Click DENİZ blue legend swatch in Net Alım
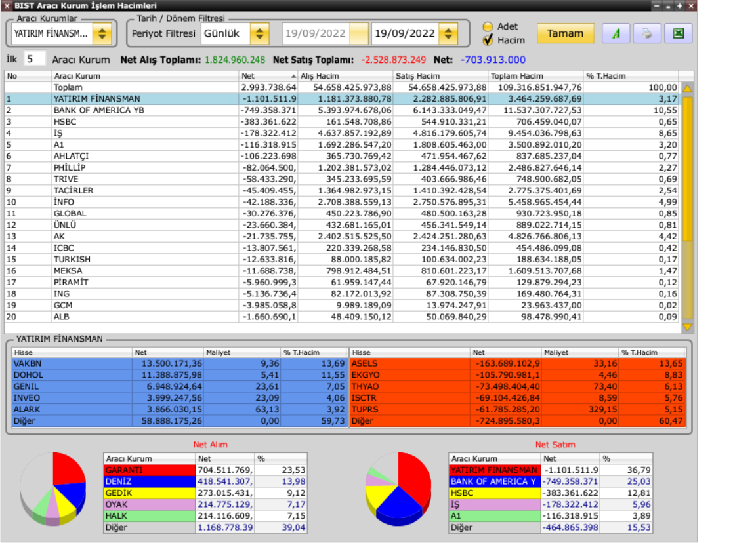The image size is (756, 543). point(150,481)
